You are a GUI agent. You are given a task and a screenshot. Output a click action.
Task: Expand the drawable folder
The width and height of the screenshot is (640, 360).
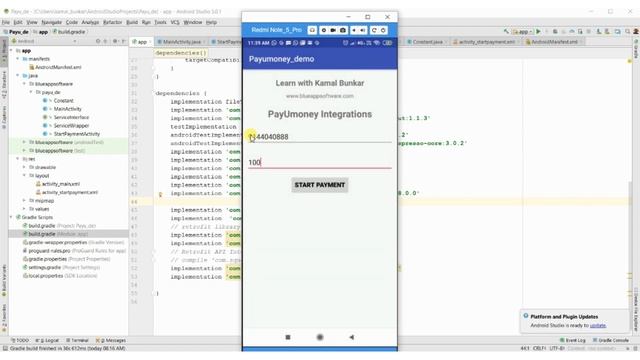pos(24,167)
